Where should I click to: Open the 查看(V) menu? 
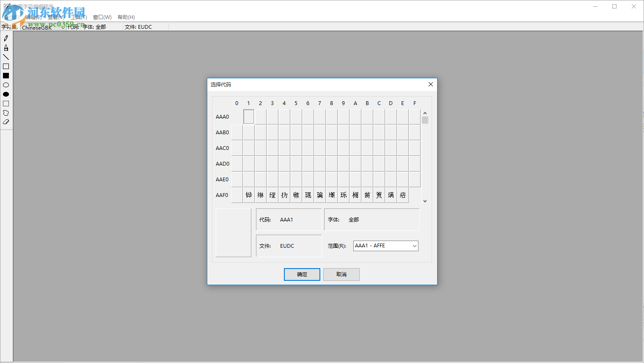[x=56, y=17]
